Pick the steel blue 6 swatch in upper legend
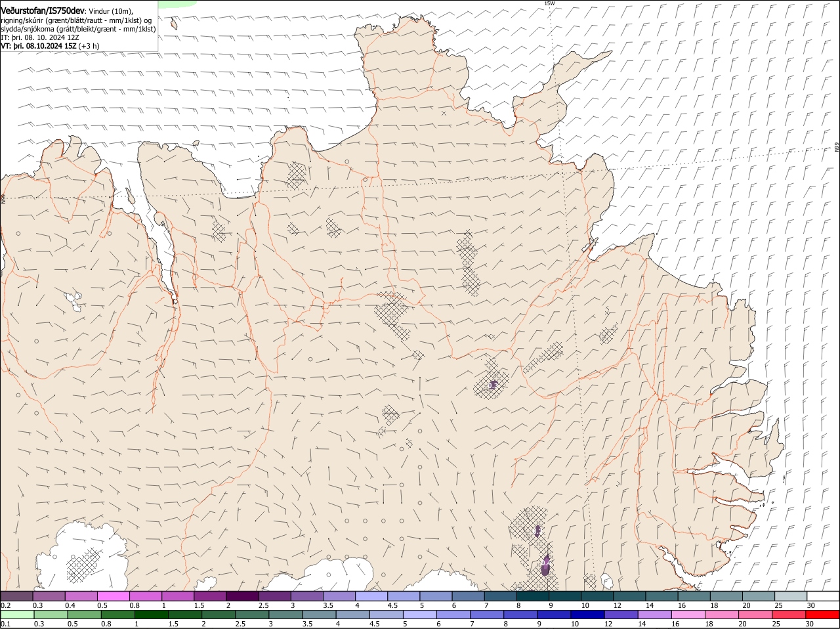840x629 pixels. click(x=469, y=596)
